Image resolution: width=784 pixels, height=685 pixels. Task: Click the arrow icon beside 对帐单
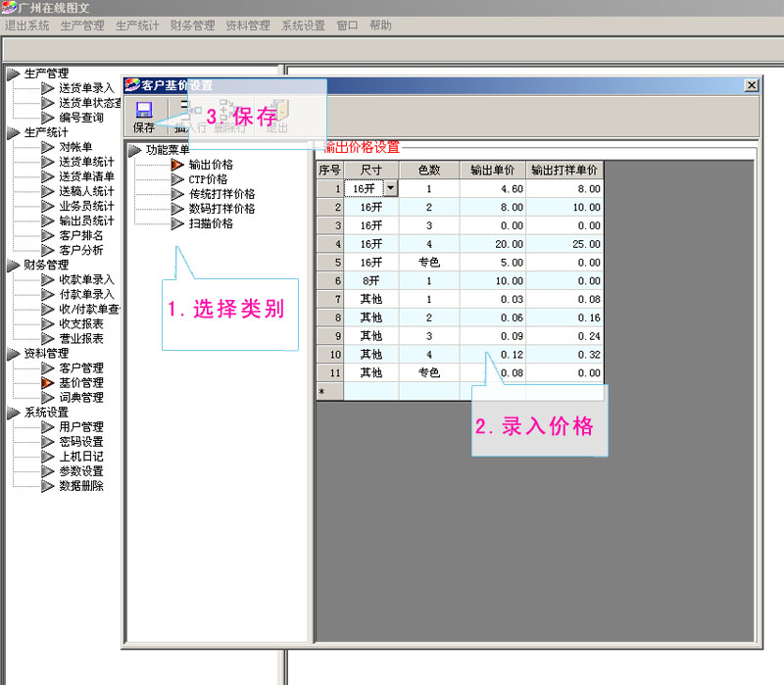(48, 148)
